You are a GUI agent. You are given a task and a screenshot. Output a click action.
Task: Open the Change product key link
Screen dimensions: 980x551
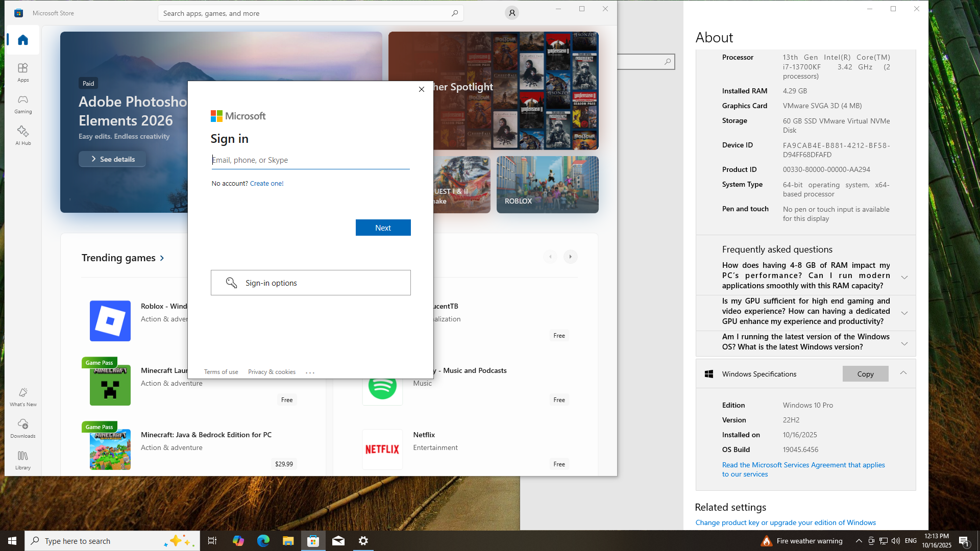[785, 522]
